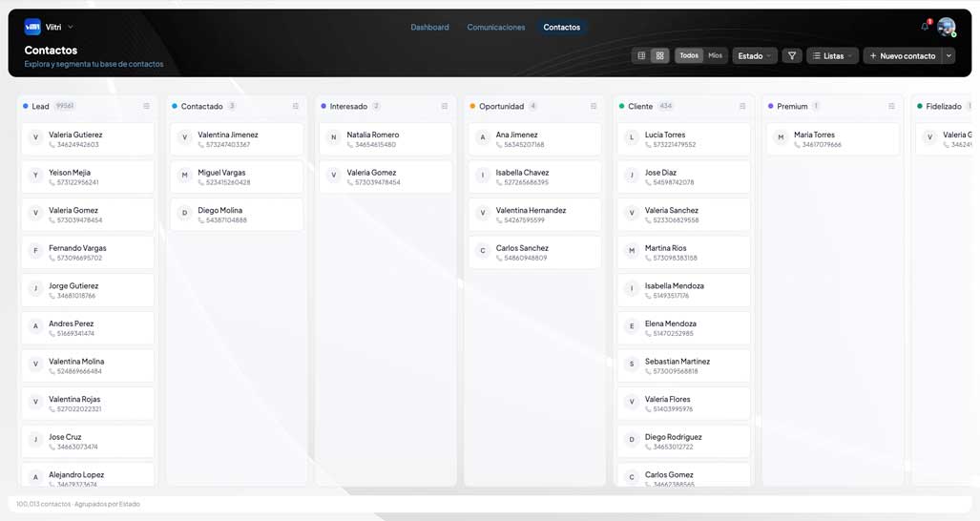
Task: Click Alejandro Lopez name text
Action: [x=76, y=475]
